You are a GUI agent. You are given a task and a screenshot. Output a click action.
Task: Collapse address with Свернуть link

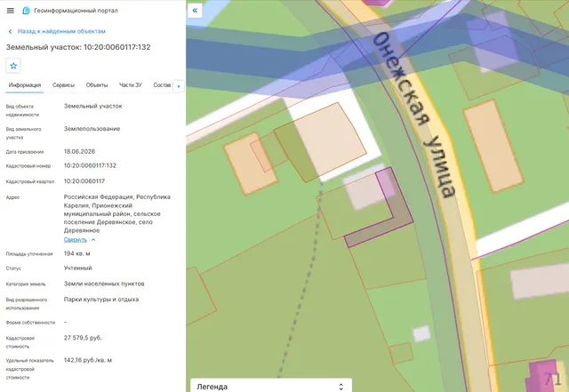tap(75, 240)
